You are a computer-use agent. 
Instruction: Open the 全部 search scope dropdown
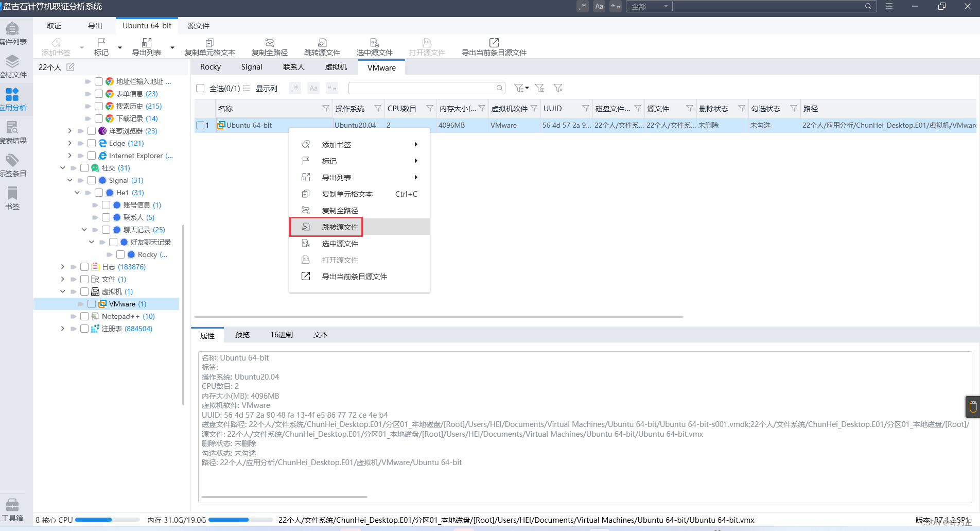pyautogui.click(x=649, y=6)
